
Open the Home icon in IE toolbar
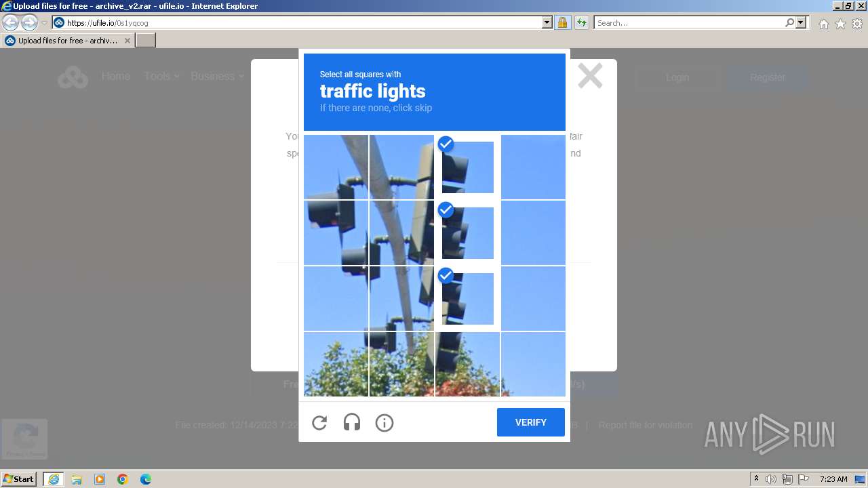tap(823, 24)
